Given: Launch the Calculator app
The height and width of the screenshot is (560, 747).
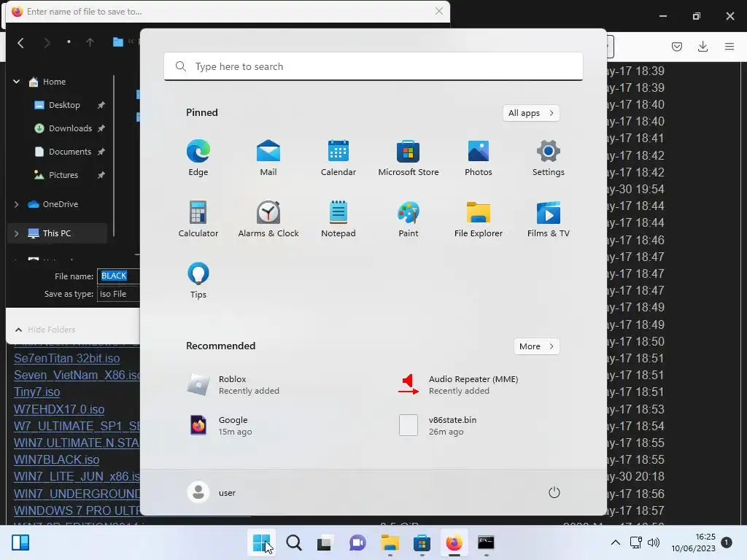Looking at the screenshot, I should click(x=198, y=219).
